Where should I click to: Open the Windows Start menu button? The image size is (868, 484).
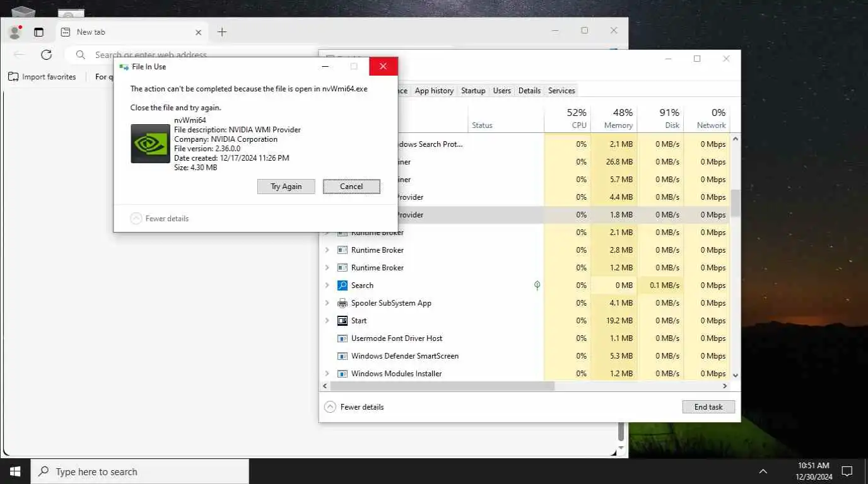15,471
